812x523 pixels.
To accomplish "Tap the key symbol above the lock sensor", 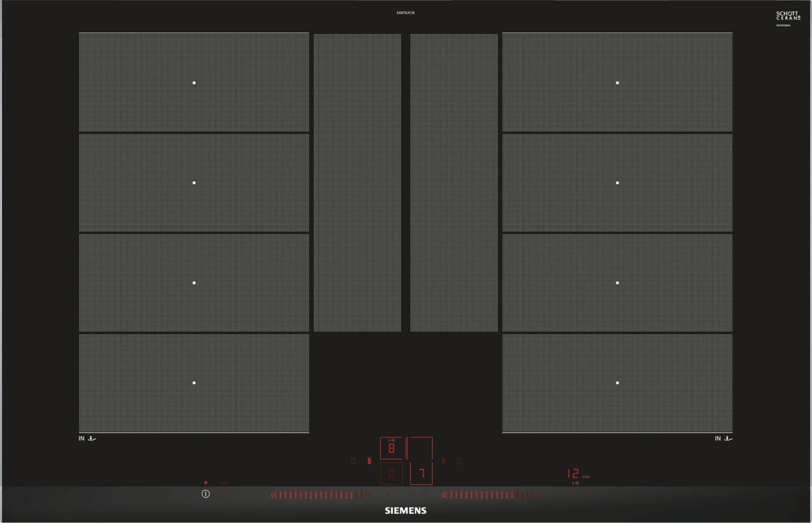I will [x=223, y=483].
